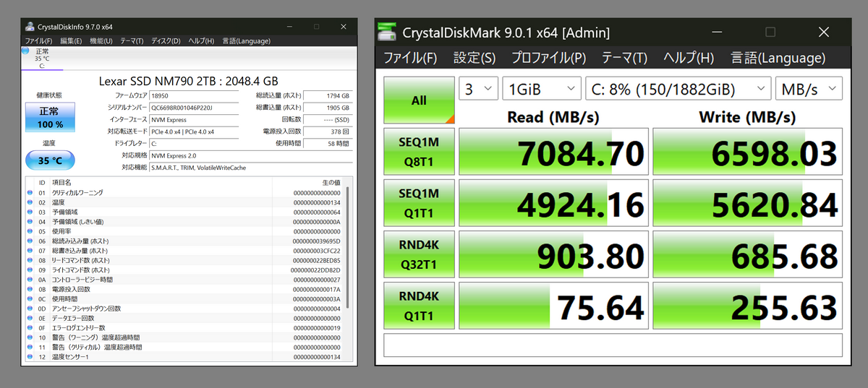
Task: Open the target drive dropdown C: 8%
Action: coord(678,89)
